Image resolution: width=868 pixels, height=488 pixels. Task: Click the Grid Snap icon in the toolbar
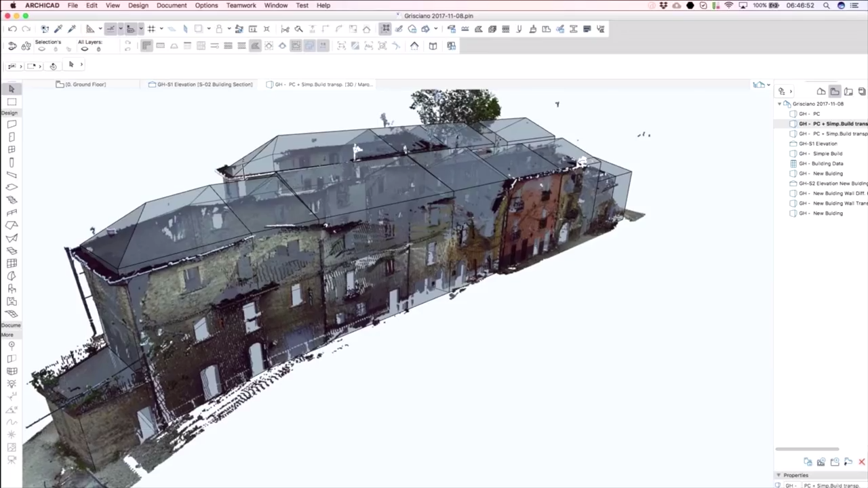coord(151,28)
